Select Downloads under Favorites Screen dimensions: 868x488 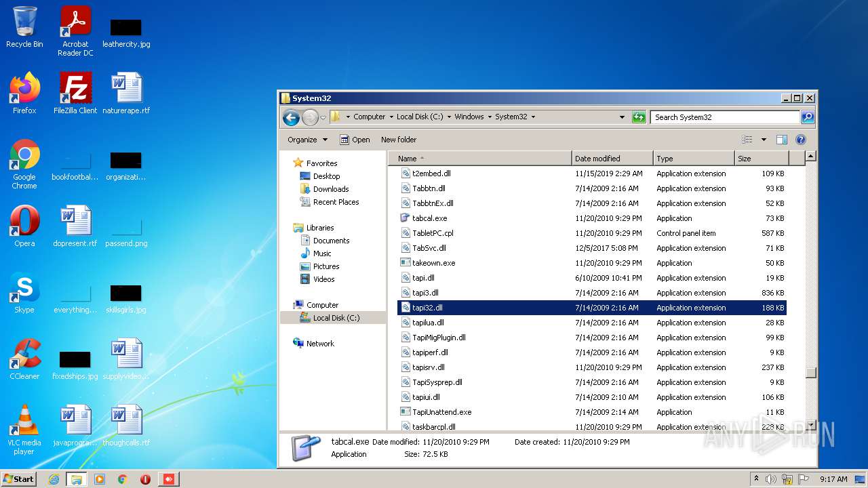tap(324, 189)
